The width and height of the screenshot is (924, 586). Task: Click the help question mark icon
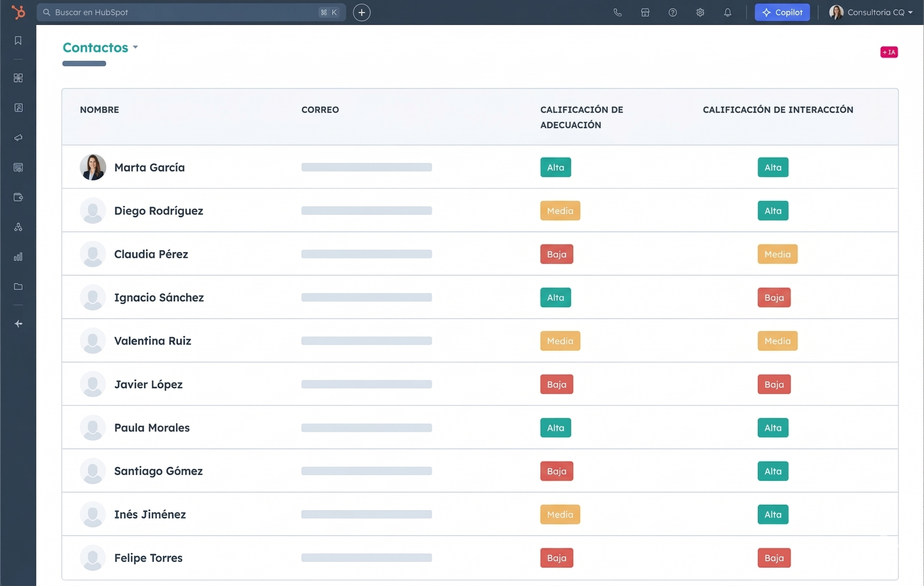[672, 12]
